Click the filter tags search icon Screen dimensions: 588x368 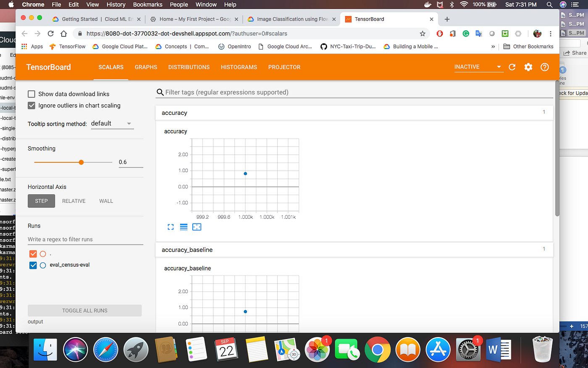click(x=160, y=92)
